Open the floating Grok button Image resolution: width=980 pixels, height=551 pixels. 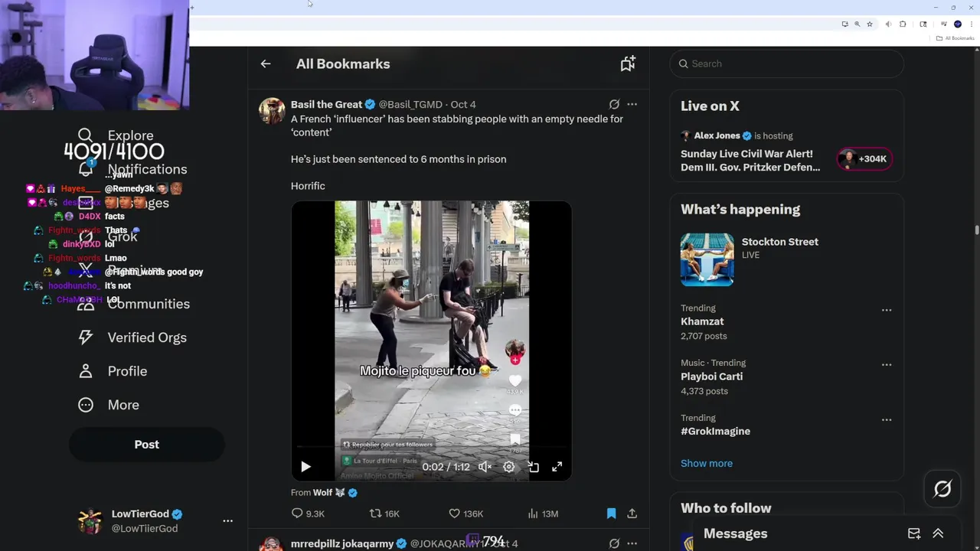[x=942, y=489]
